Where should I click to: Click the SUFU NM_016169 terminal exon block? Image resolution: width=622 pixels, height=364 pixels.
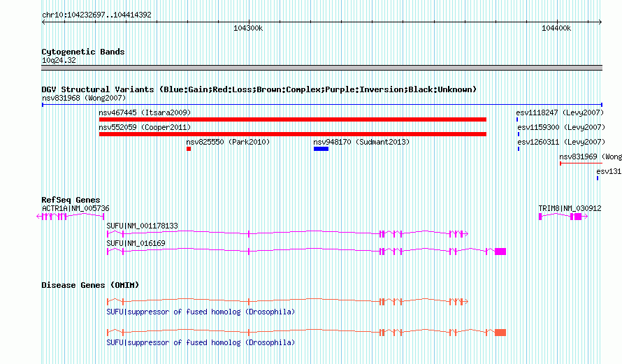(x=500, y=252)
